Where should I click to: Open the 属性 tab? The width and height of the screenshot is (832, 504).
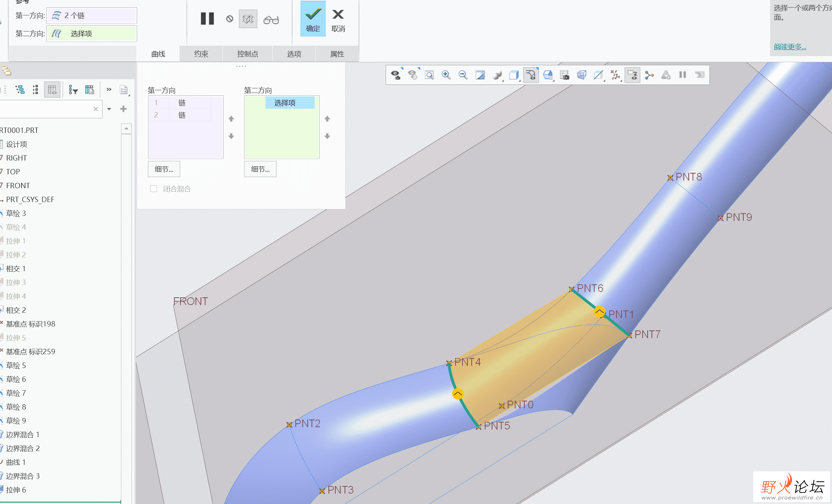click(x=337, y=54)
